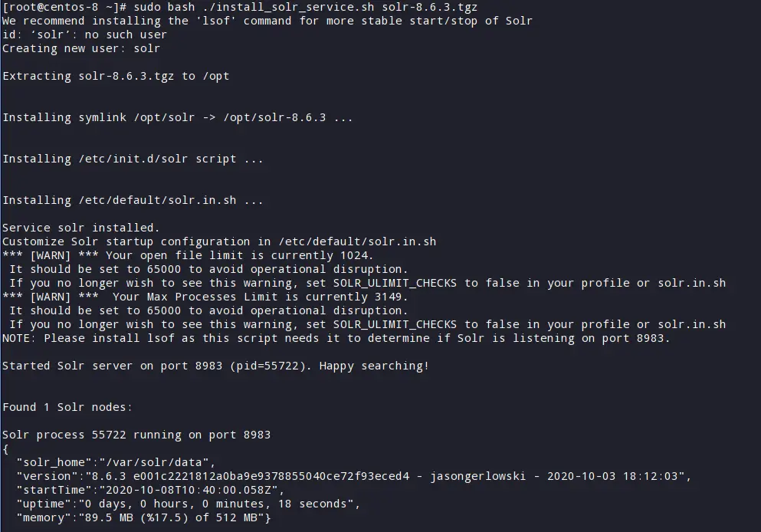The image size is (761, 532).
Task: Click the memory usage 89.5 MB line
Action: tap(143, 517)
